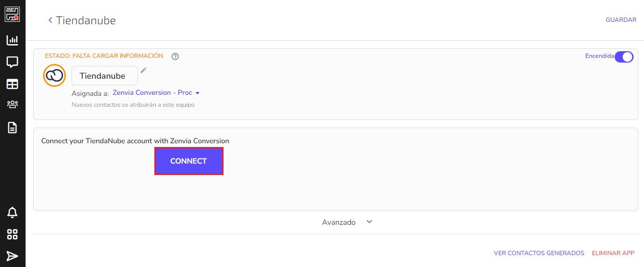The height and width of the screenshot is (267, 644).
Task: Open the notifications bell icon
Action: coord(12,212)
